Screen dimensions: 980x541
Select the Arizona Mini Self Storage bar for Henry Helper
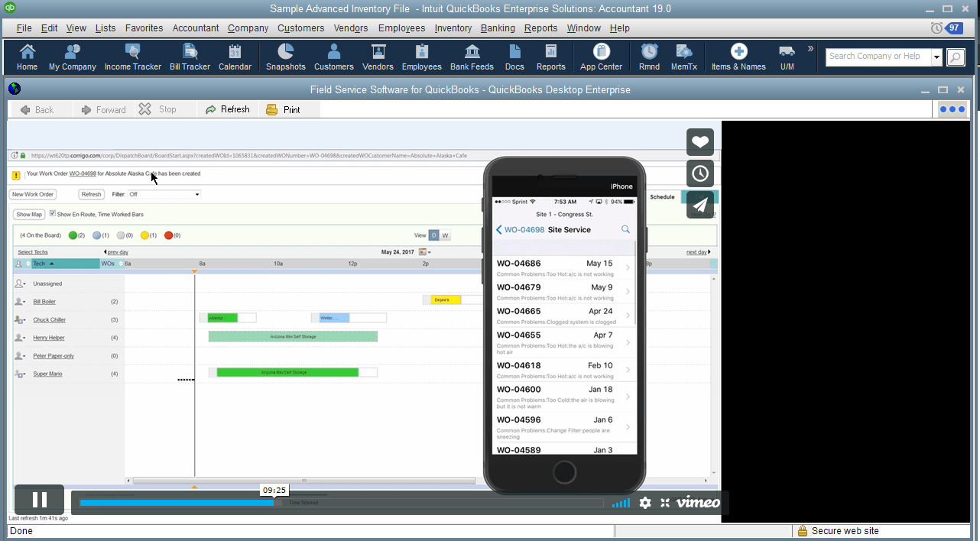pos(293,336)
